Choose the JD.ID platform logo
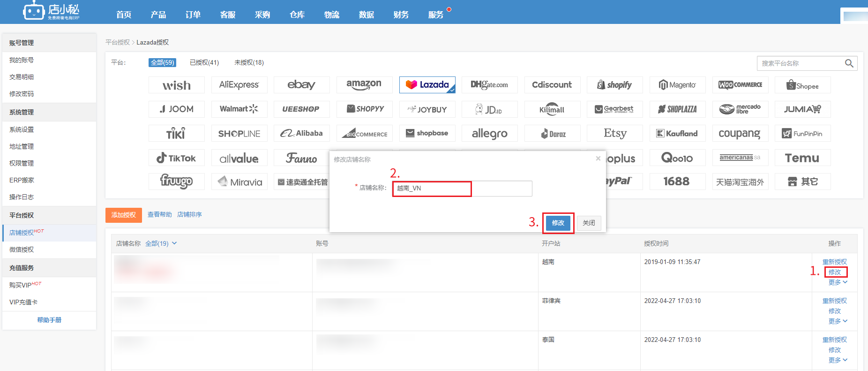 tap(490, 109)
